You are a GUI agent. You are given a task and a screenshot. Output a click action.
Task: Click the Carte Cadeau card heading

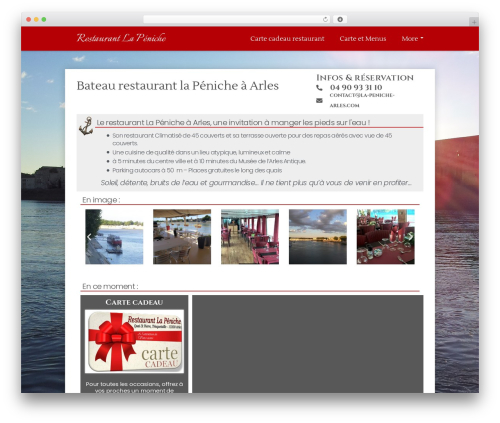click(134, 302)
